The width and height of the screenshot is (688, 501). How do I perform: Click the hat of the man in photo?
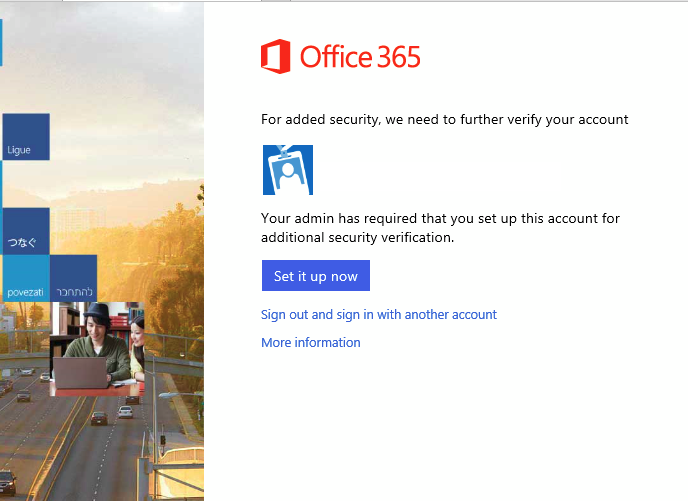coord(98,311)
